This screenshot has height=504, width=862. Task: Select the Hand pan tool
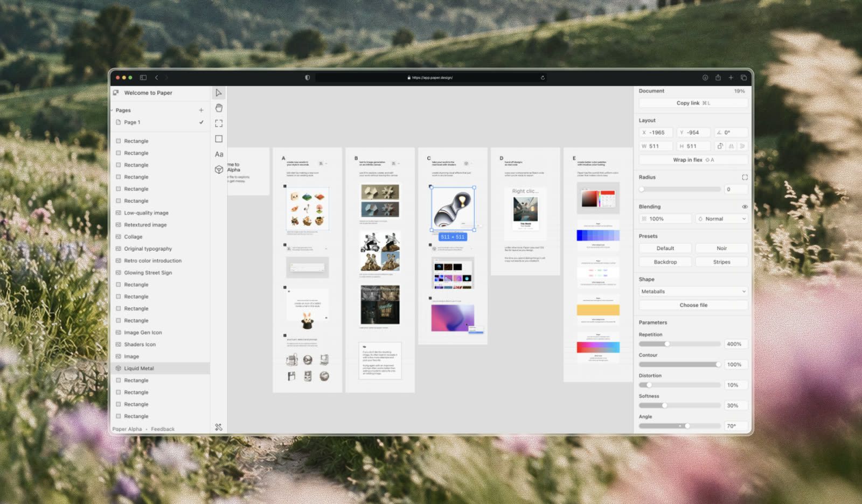click(219, 108)
